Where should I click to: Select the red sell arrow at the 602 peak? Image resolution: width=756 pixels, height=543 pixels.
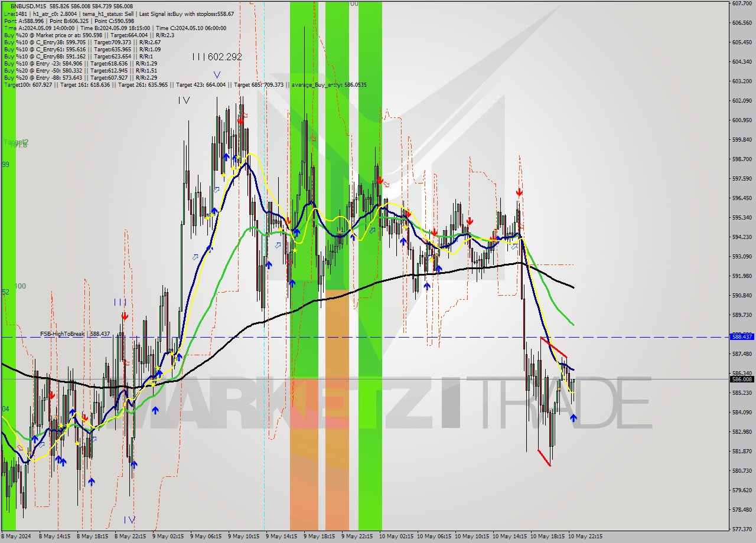(240, 120)
